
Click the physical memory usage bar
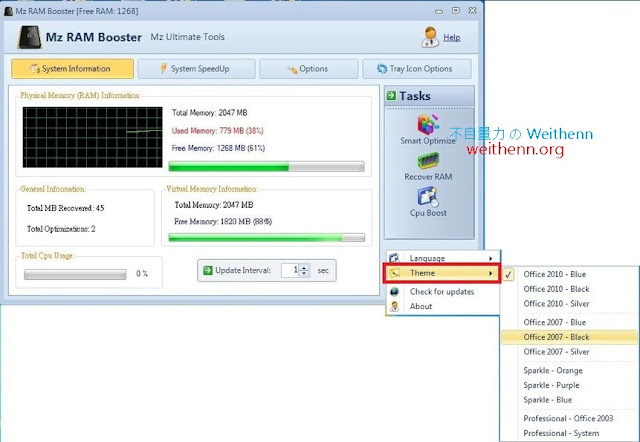click(x=267, y=166)
